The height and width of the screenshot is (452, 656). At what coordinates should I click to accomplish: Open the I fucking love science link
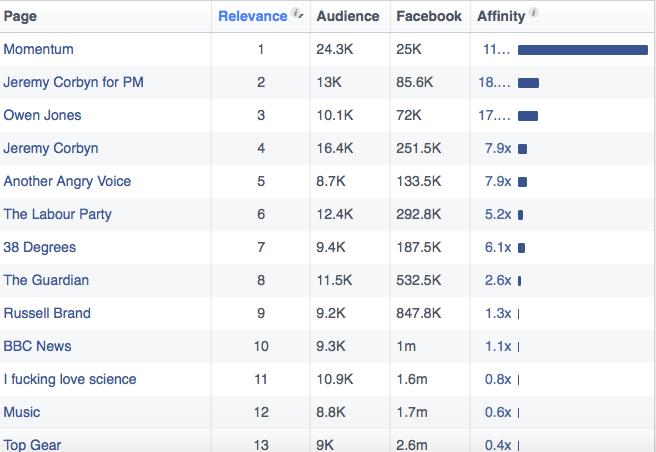pos(70,379)
